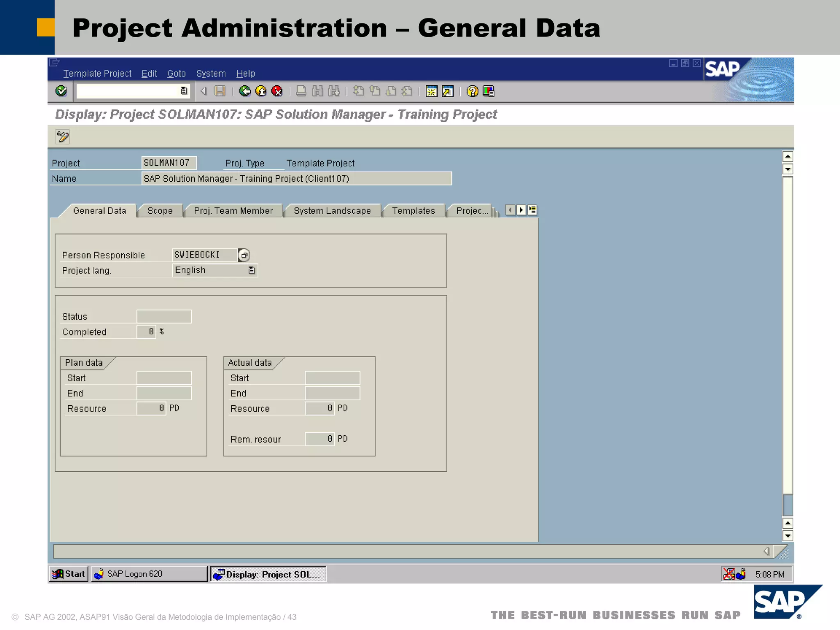Open the System menu
This screenshot has width=840, height=630.
211,73
